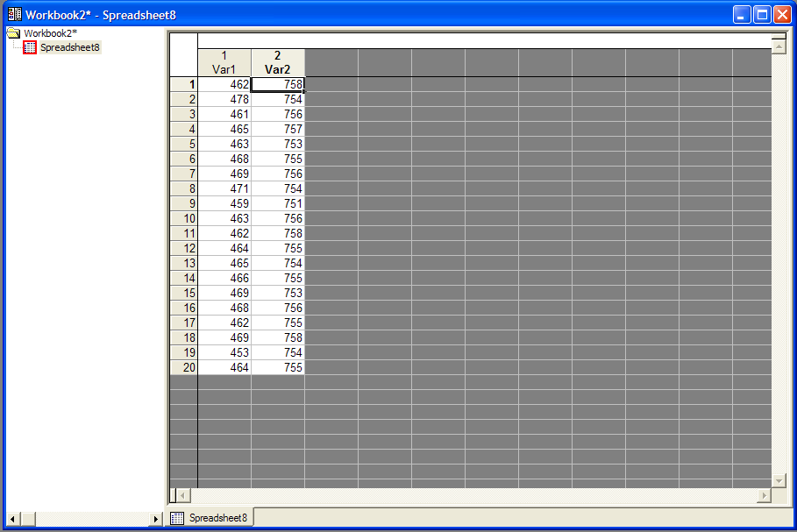Select row header 16
This screenshot has width=797, height=532.
point(183,308)
